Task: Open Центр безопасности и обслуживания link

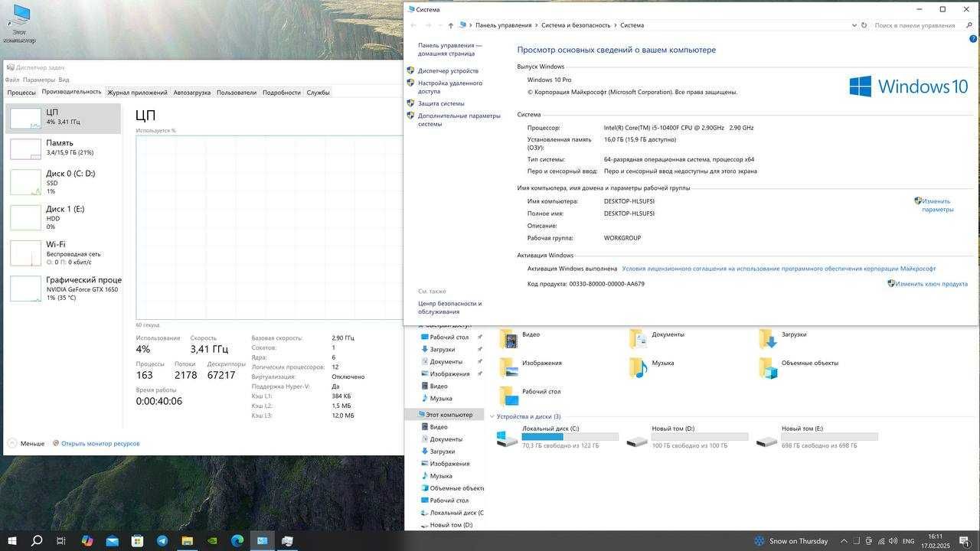Action: pyautogui.click(x=449, y=308)
